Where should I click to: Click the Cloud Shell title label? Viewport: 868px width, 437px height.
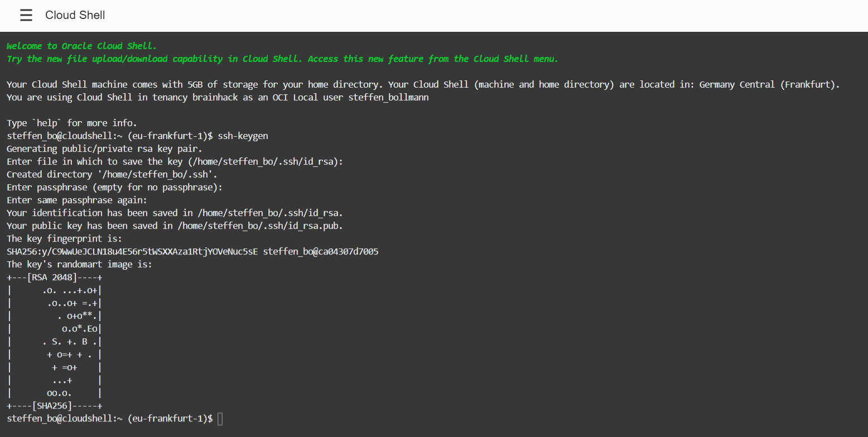tap(75, 16)
